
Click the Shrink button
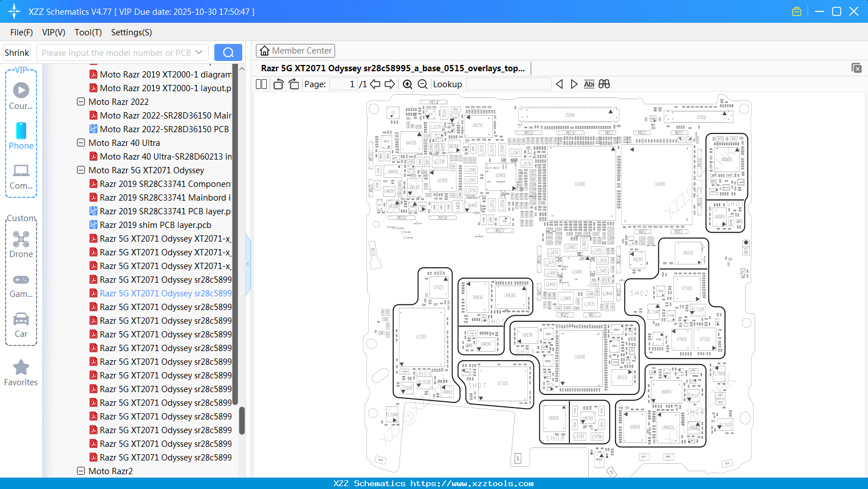[17, 52]
